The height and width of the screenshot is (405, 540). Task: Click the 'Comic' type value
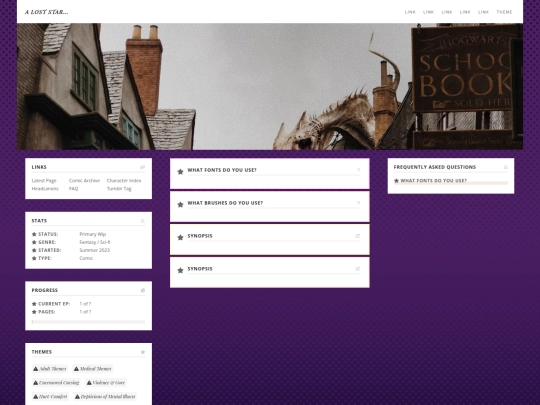(86, 258)
